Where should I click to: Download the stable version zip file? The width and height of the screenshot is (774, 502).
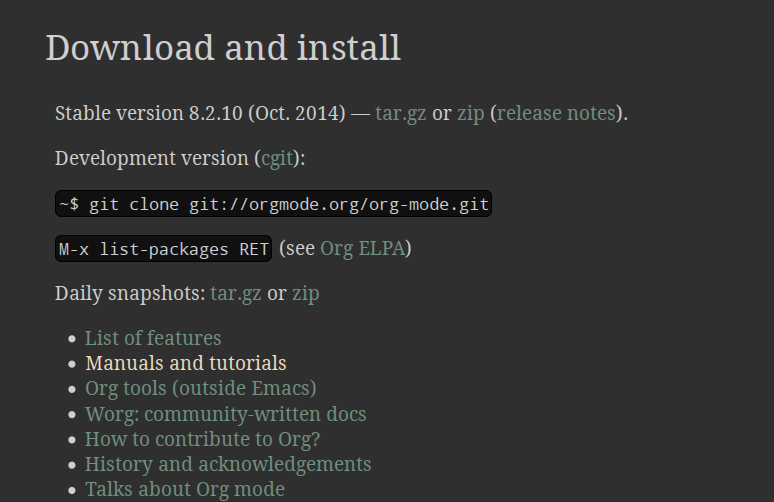tap(470, 113)
